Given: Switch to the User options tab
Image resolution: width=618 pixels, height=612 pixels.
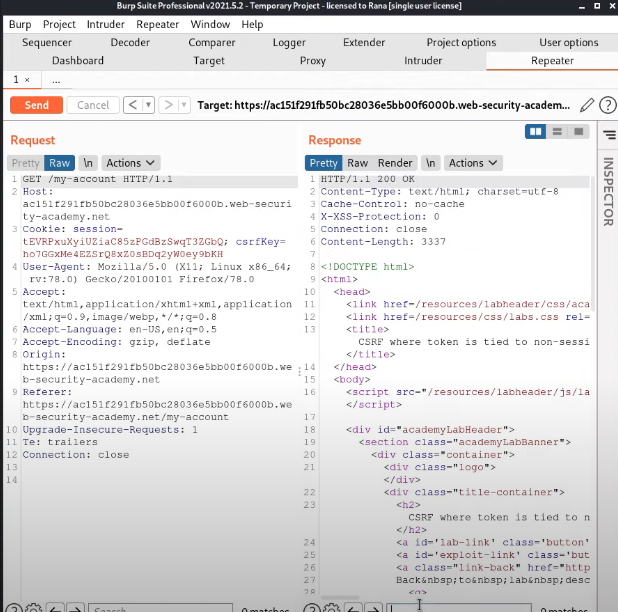Looking at the screenshot, I should coord(569,43).
